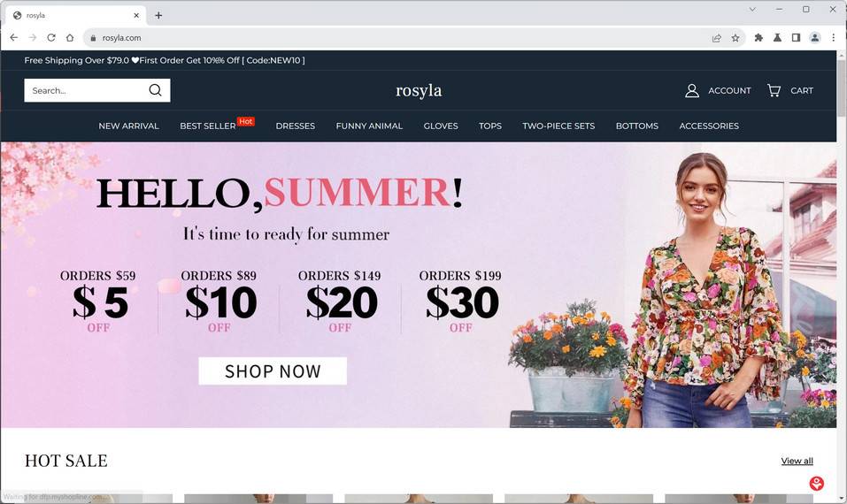Viewport: 847px width, 504px height.
Task: Open the profile avatar menu
Action: (814, 38)
